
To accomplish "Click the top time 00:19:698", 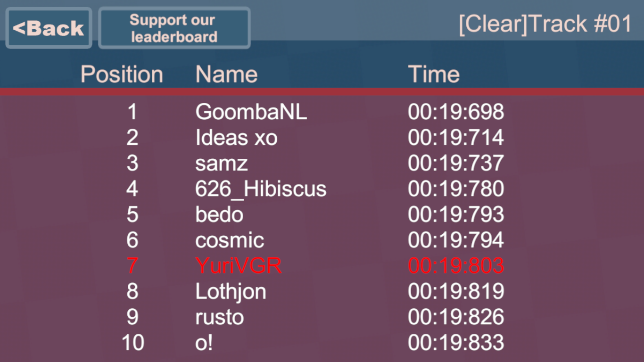I will 456,112.
